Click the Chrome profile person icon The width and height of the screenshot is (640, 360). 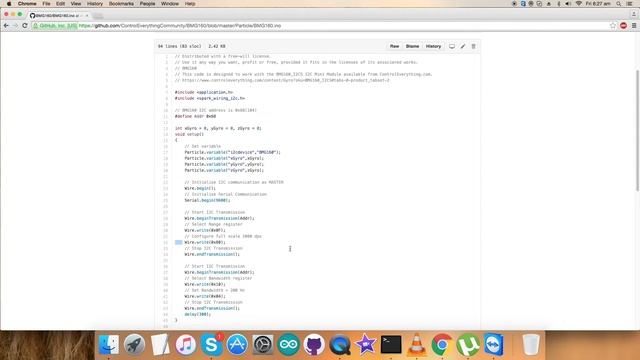(x=634, y=14)
